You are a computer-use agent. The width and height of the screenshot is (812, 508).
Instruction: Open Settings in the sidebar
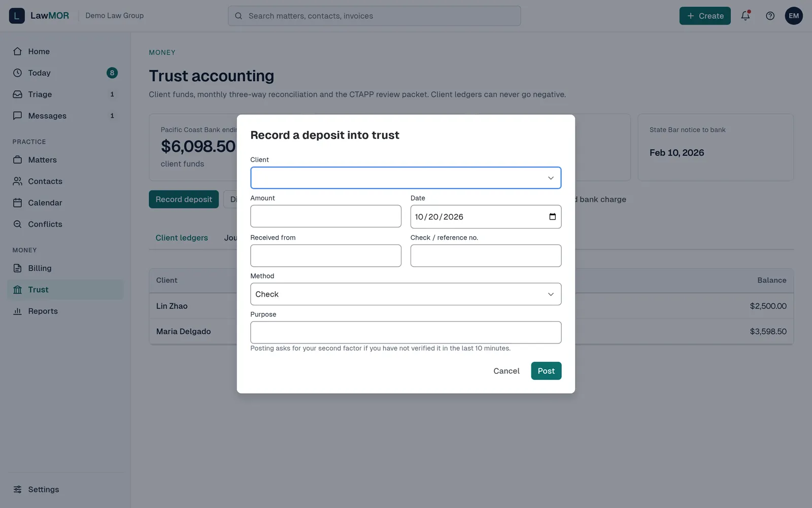[65, 489]
